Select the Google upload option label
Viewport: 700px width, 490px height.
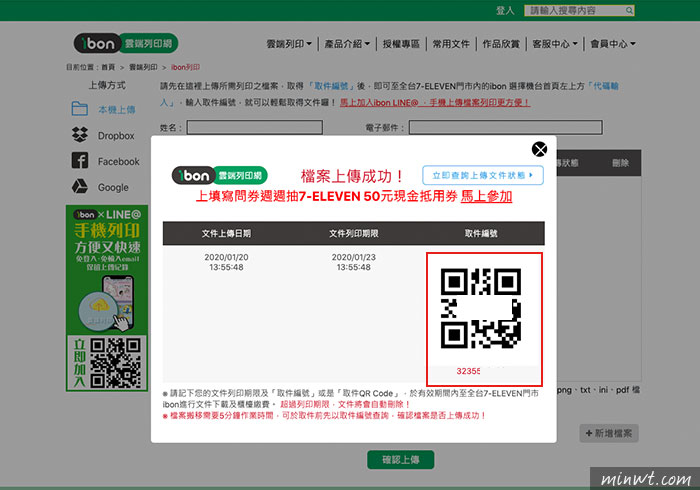[113, 187]
